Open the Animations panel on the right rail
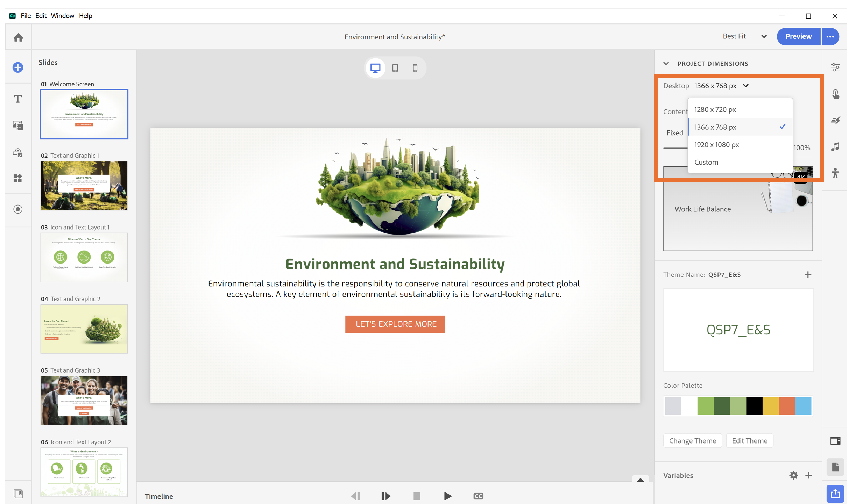The height and width of the screenshot is (504, 849). point(835,120)
